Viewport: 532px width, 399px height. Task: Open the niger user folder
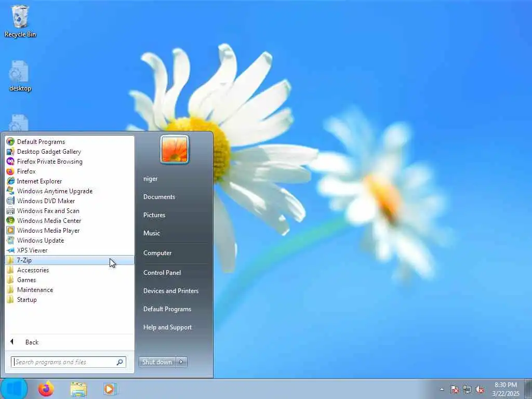[150, 179]
